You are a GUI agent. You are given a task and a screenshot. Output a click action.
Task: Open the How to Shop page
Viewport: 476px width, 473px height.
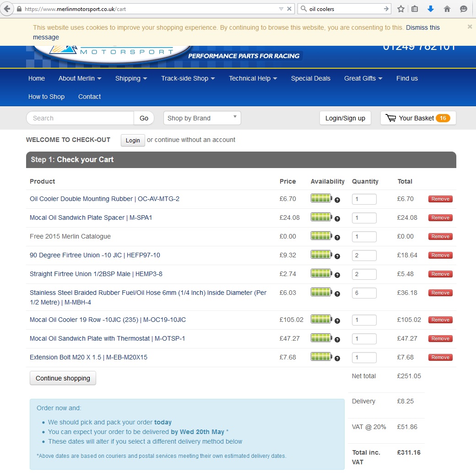point(46,97)
